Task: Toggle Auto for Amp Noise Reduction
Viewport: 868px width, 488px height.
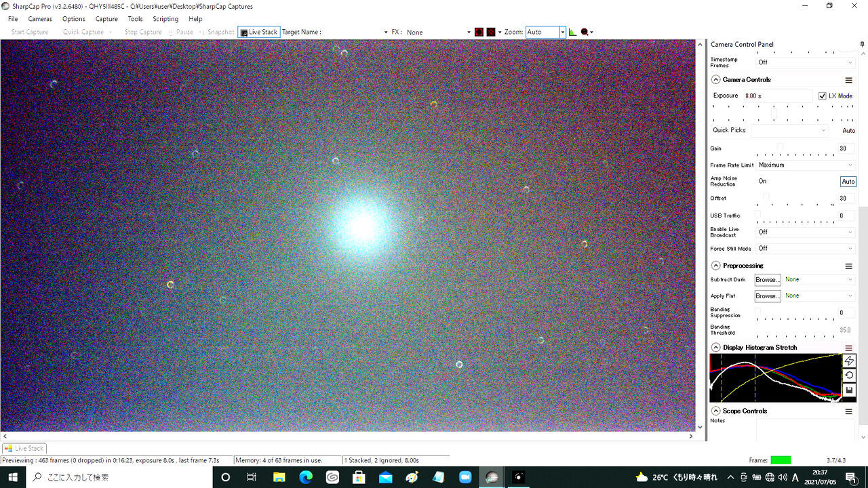Action: (848, 182)
